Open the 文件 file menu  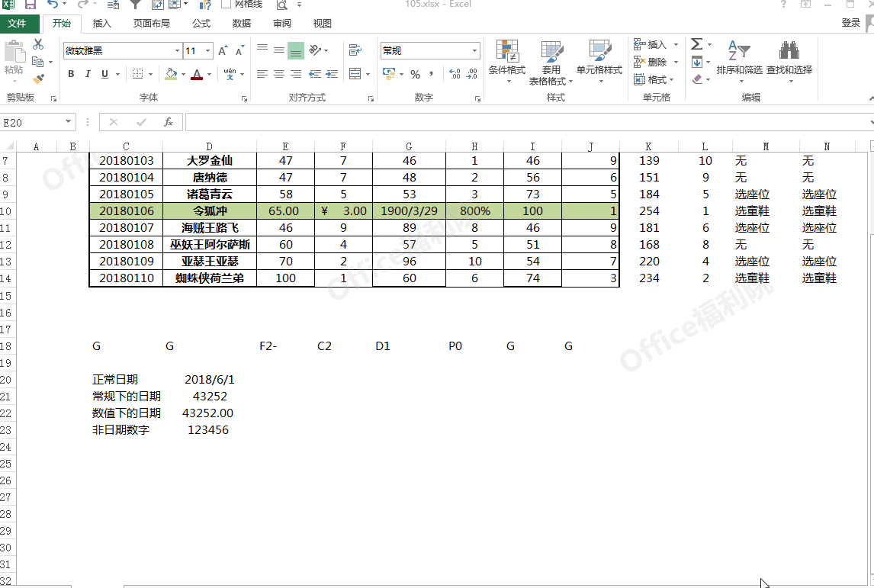tap(17, 24)
